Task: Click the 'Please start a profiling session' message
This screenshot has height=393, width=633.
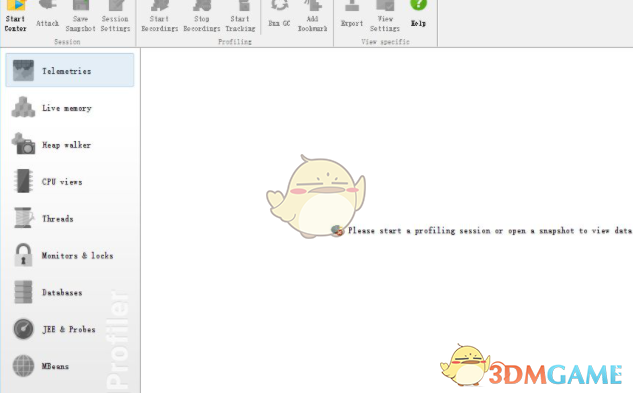Action: (490, 231)
